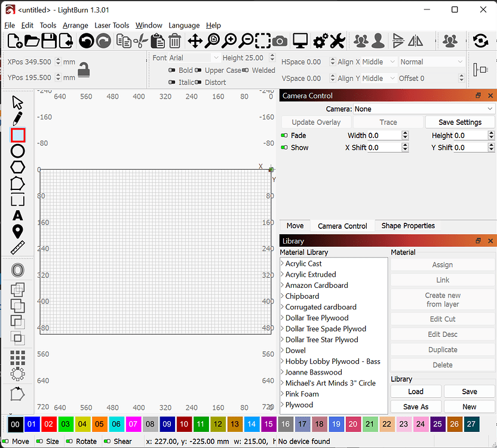Viewport: 497px width, 448px height.
Task: Click the Redo arrow icon
Action: 103,41
